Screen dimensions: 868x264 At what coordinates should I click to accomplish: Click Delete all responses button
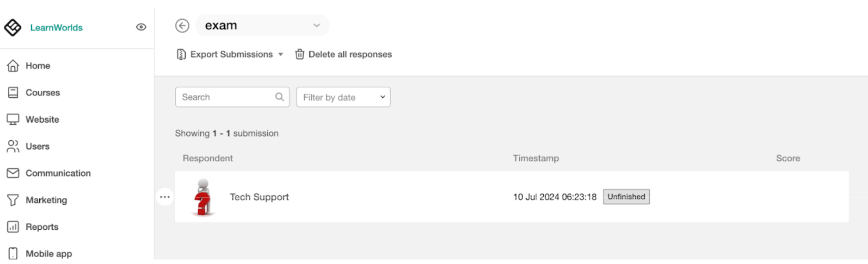point(343,55)
